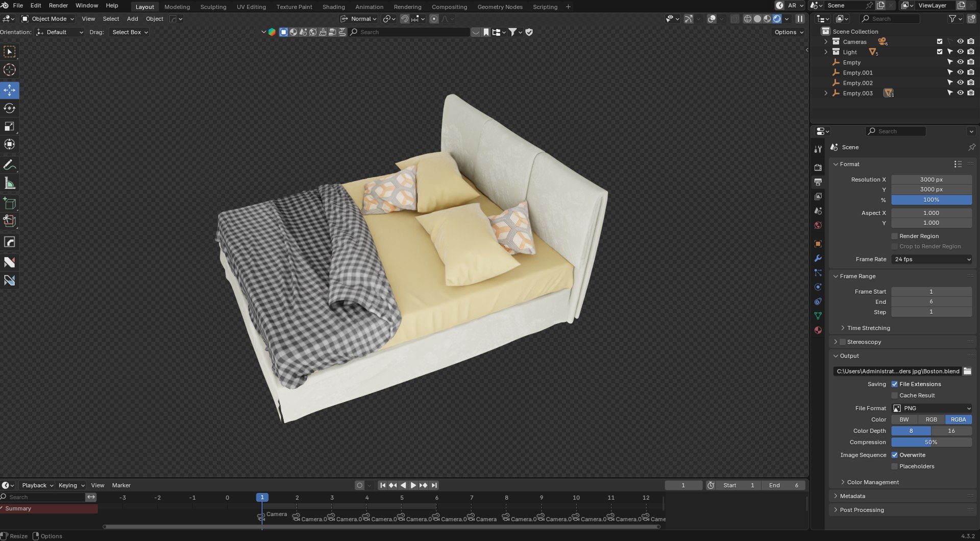Image resolution: width=980 pixels, height=541 pixels.
Task: Enable the Cache Result checkbox
Action: click(x=894, y=395)
